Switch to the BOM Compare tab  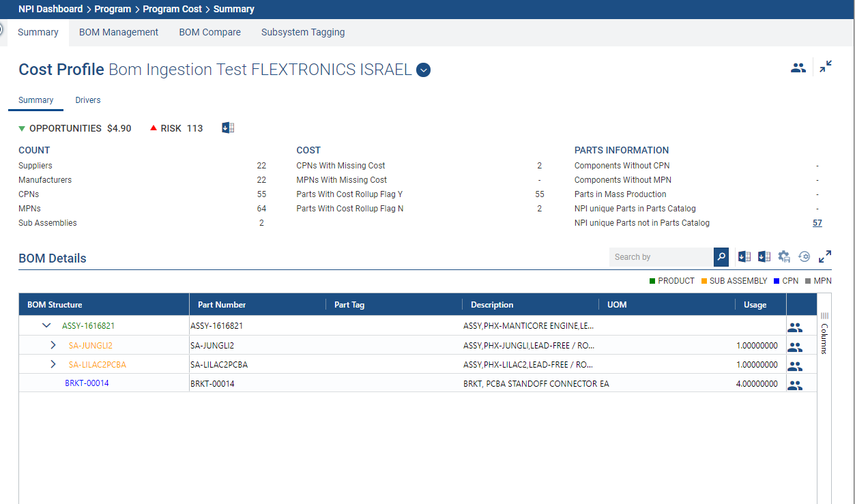pos(209,32)
